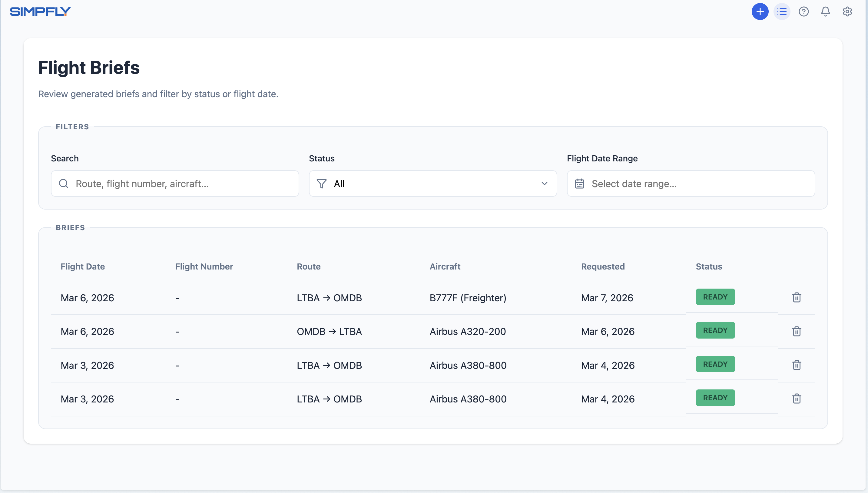Click the Aircraft column header
868x493 pixels.
445,266
